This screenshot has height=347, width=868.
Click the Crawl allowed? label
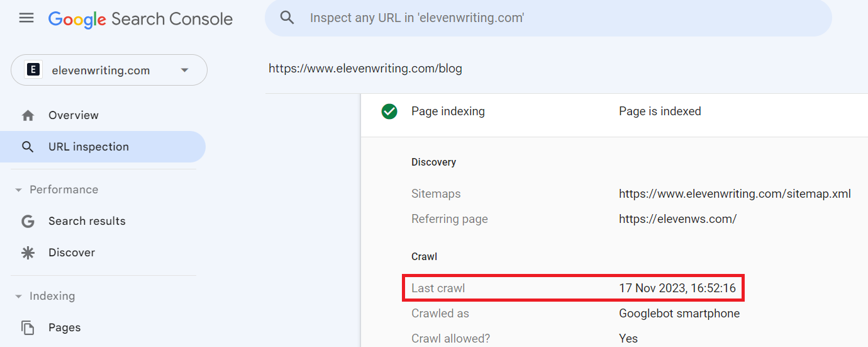450,339
